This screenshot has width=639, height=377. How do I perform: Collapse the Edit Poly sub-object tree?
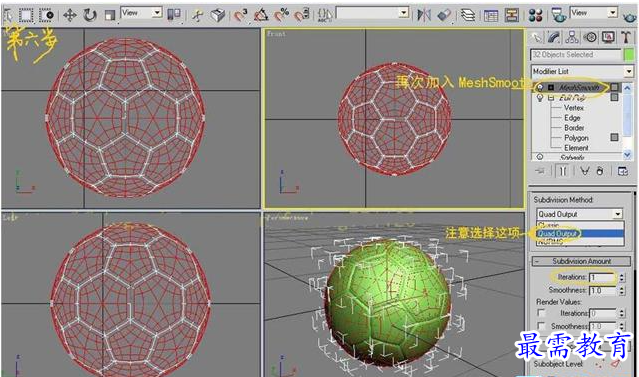[x=551, y=98]
